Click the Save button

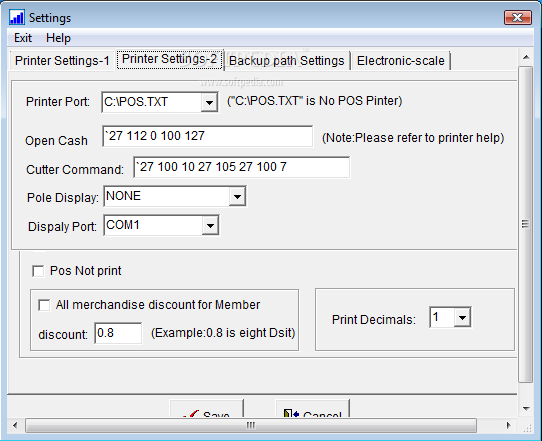[206, 409]
